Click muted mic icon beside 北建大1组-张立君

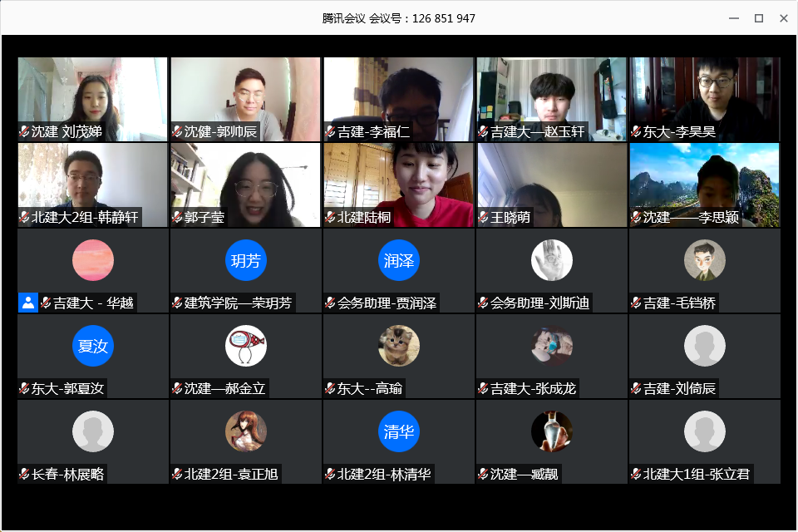[x=636, y=474]
